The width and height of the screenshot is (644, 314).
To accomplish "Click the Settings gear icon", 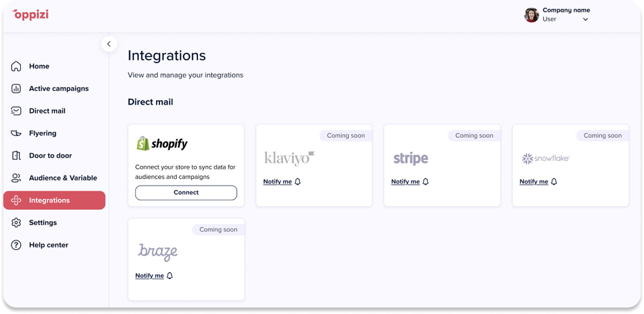I will coord(16,222).
